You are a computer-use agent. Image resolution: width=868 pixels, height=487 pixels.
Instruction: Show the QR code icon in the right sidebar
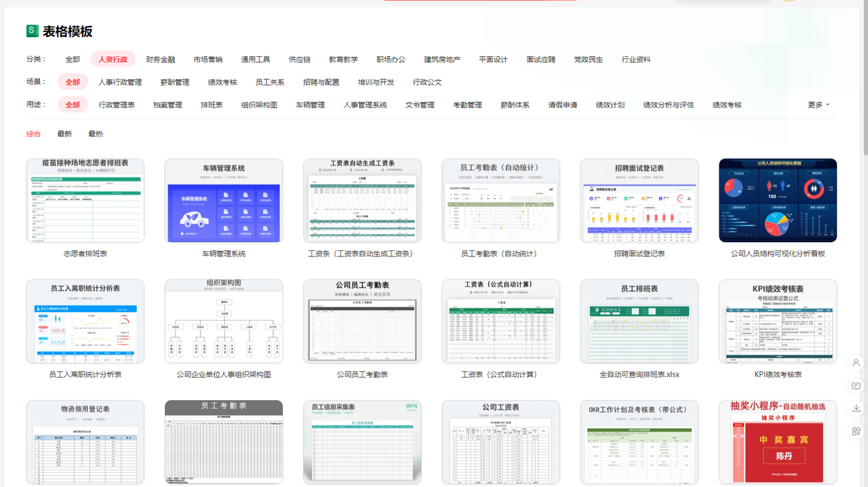point(856,431)
